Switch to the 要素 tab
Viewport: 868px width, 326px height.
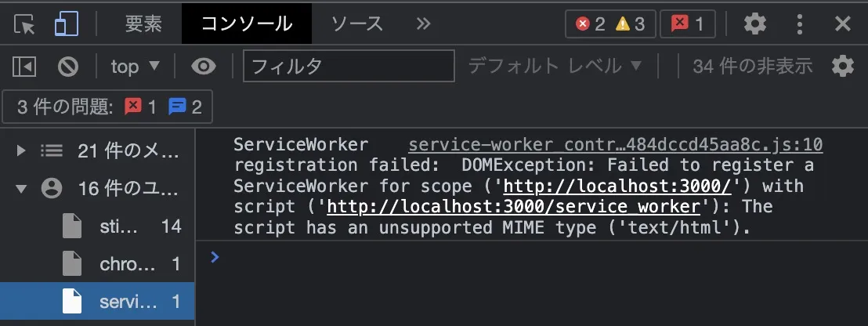[x=143, y=24]
